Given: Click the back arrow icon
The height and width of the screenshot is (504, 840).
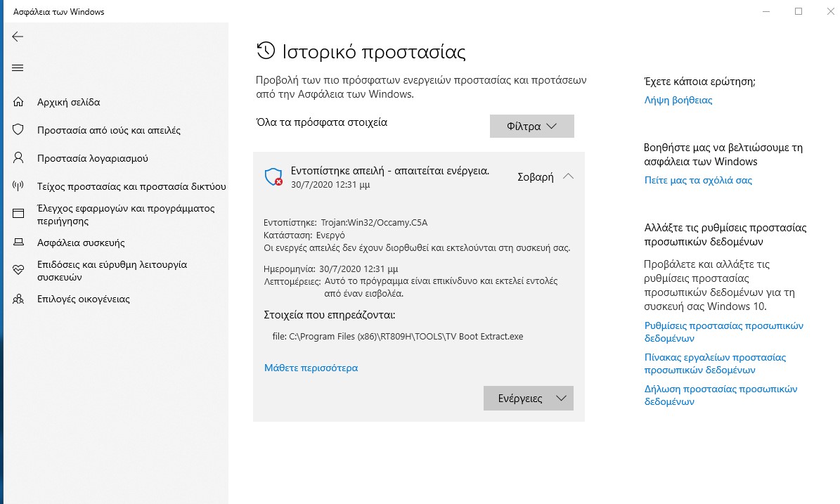Looking at the screenshot, I should [18, 37].
